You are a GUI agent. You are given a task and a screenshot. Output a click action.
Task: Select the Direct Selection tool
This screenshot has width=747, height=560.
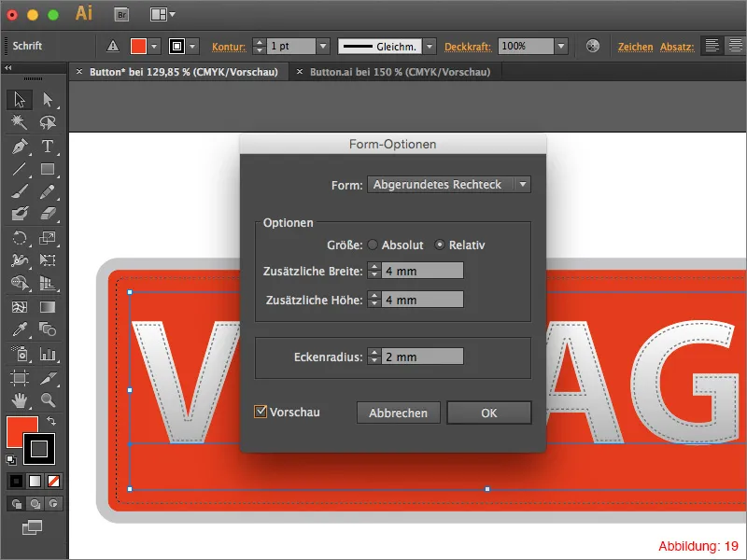pos(48,100)
